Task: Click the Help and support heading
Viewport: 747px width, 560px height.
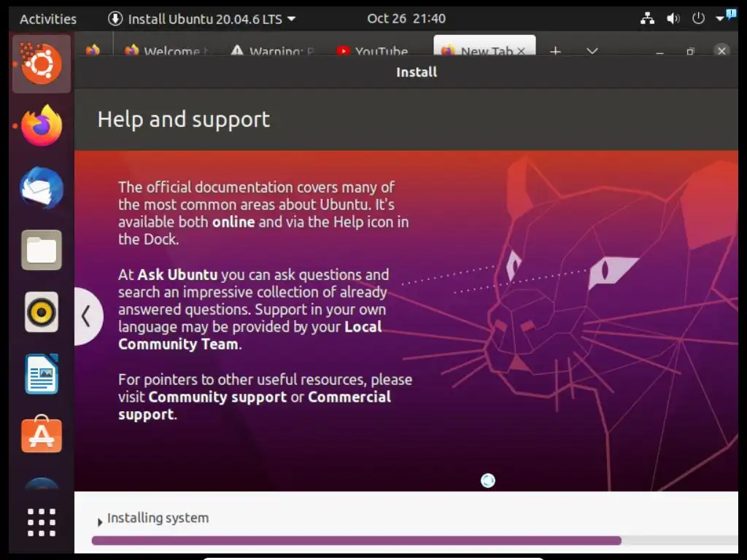Action: pyautogui.click(x=183, y=120)
